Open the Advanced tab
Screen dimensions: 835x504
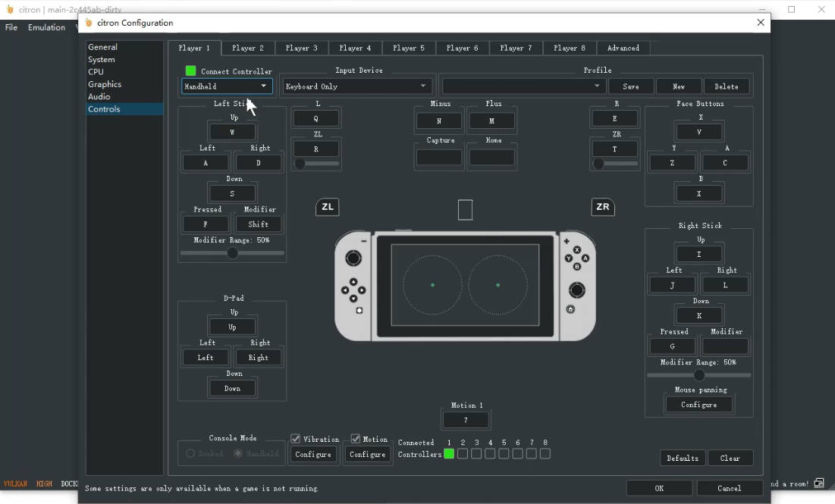[x=623, y=48]
